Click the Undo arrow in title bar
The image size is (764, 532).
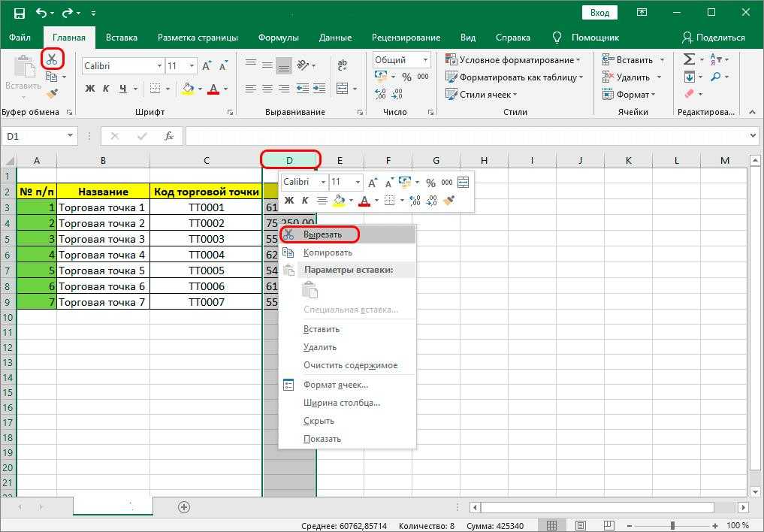[41, 14]
